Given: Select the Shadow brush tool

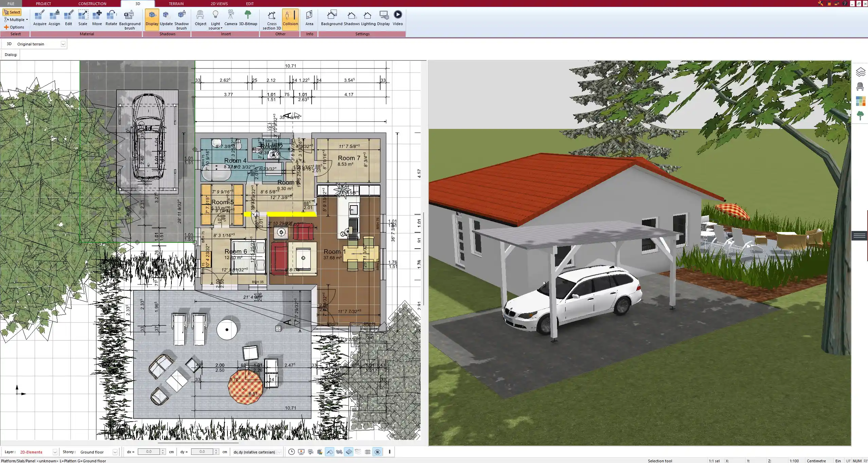Looking at the screenshot, I should 182,20.
